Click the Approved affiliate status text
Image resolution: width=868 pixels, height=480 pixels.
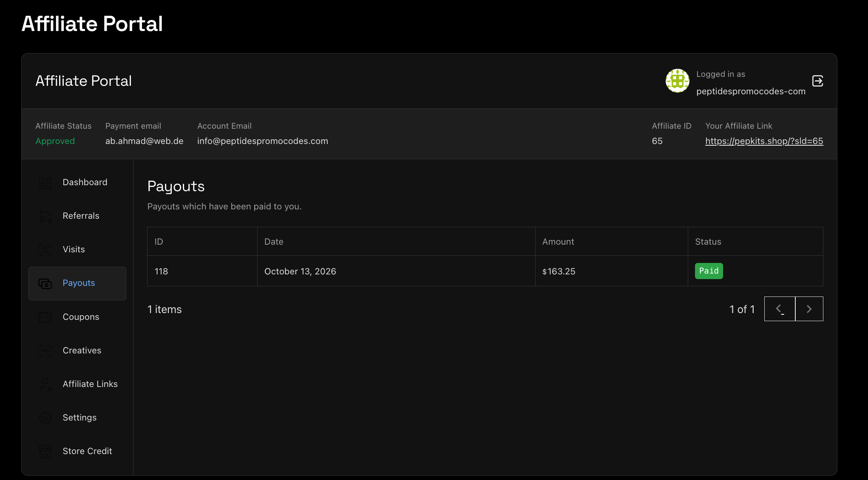pos(55,141)
